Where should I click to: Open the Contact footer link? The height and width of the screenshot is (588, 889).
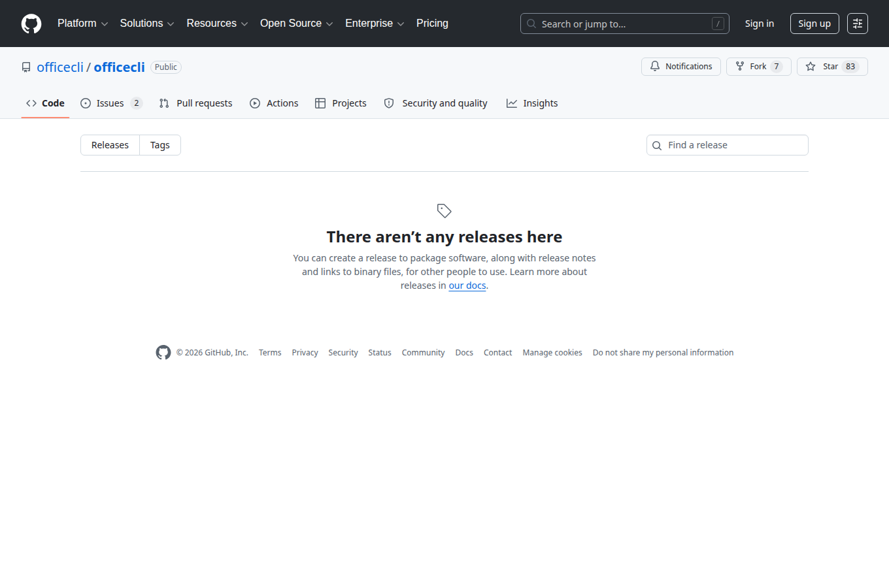coord(498,353)
